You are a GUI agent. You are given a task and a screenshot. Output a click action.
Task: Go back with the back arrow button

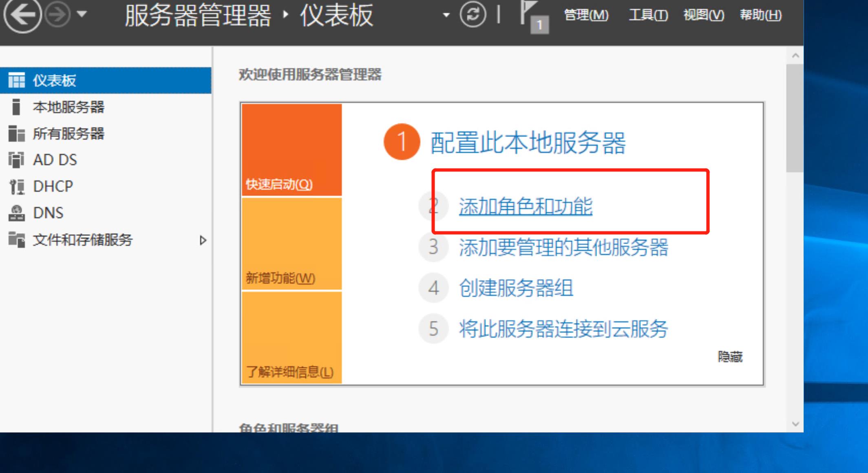[22, 15]
